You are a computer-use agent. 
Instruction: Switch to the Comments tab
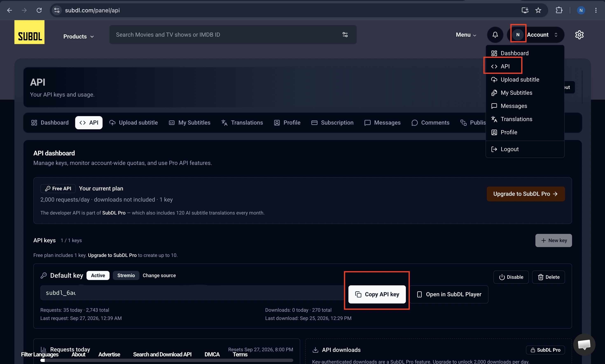click(430, 123)
